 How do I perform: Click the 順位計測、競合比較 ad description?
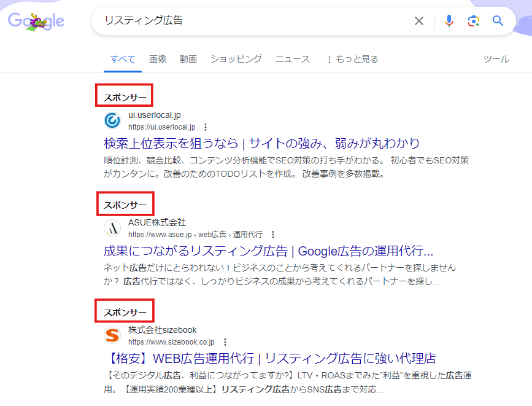tap(287, 167)
